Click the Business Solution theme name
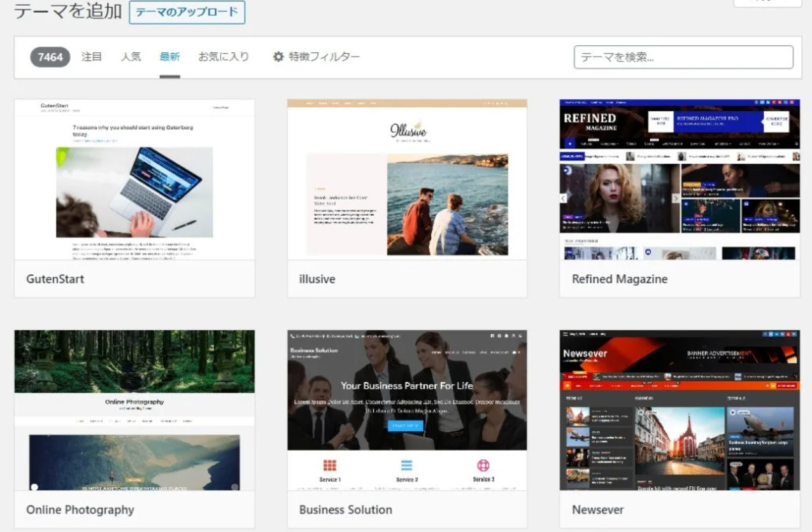This screenshot has width=812, height=532. pos(346,510)
